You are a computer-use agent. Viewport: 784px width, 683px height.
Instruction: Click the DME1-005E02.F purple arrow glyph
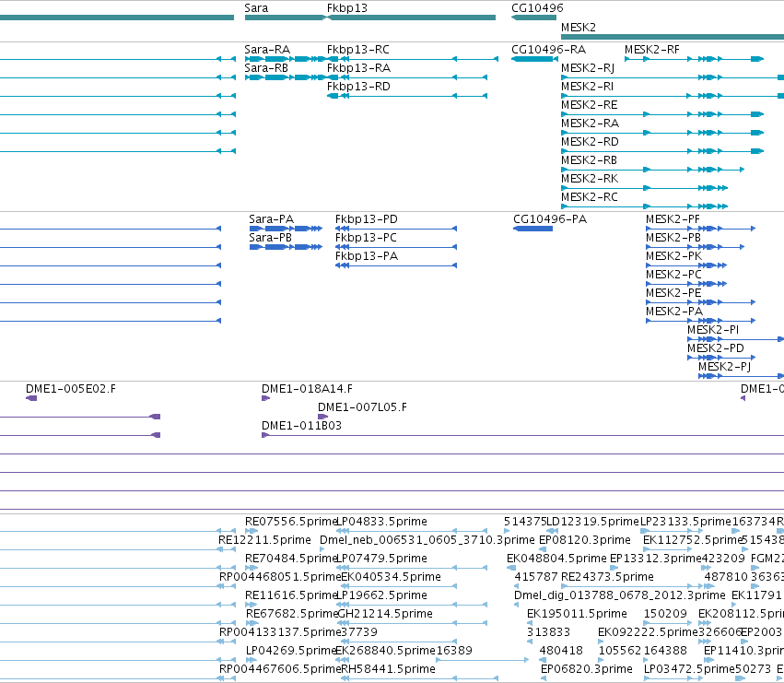coord(31,398)
